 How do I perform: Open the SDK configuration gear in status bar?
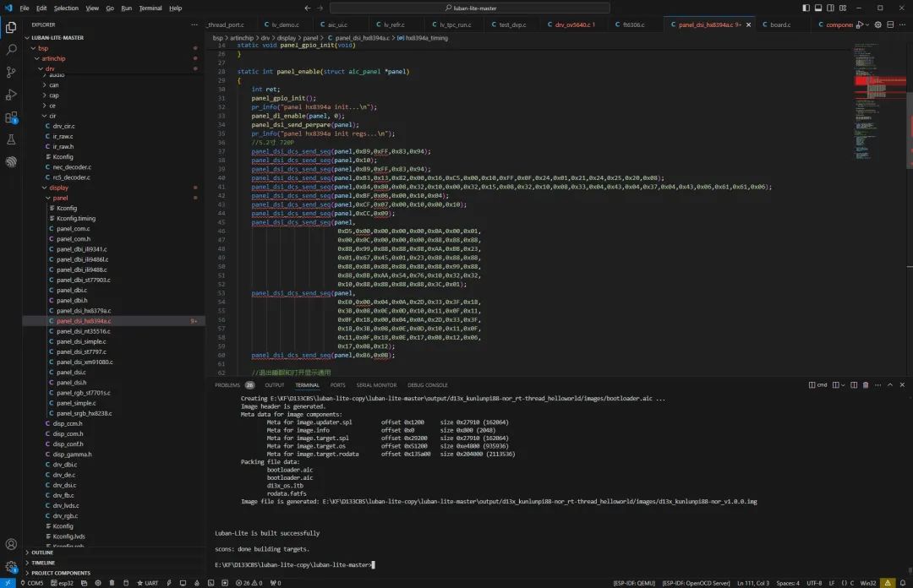click(98, 583)
